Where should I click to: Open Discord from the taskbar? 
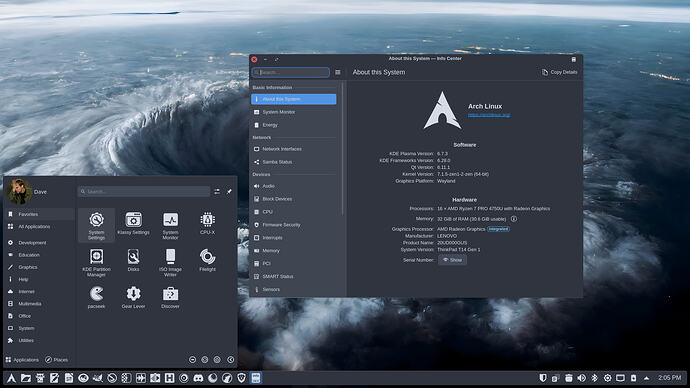[x=198, y=378]
